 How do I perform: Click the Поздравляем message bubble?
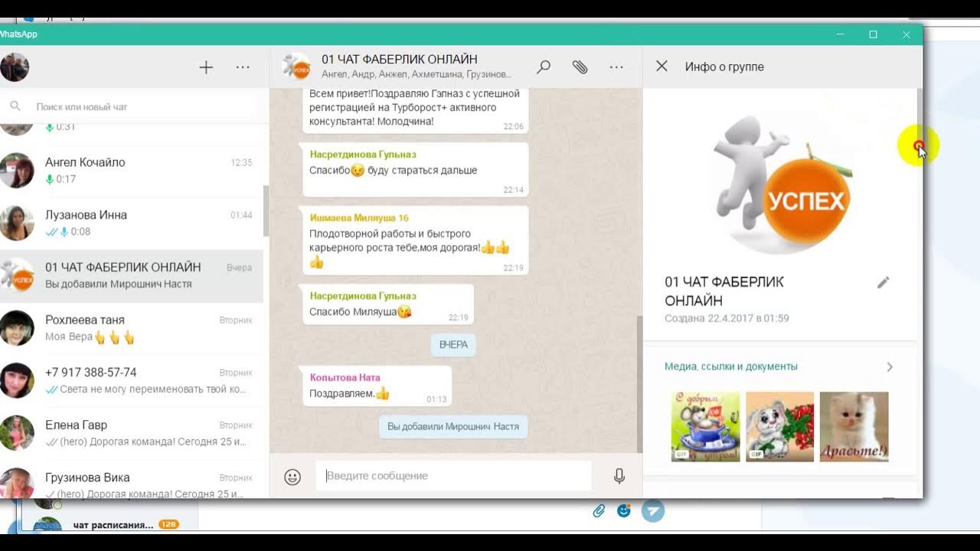pos(377,386)
